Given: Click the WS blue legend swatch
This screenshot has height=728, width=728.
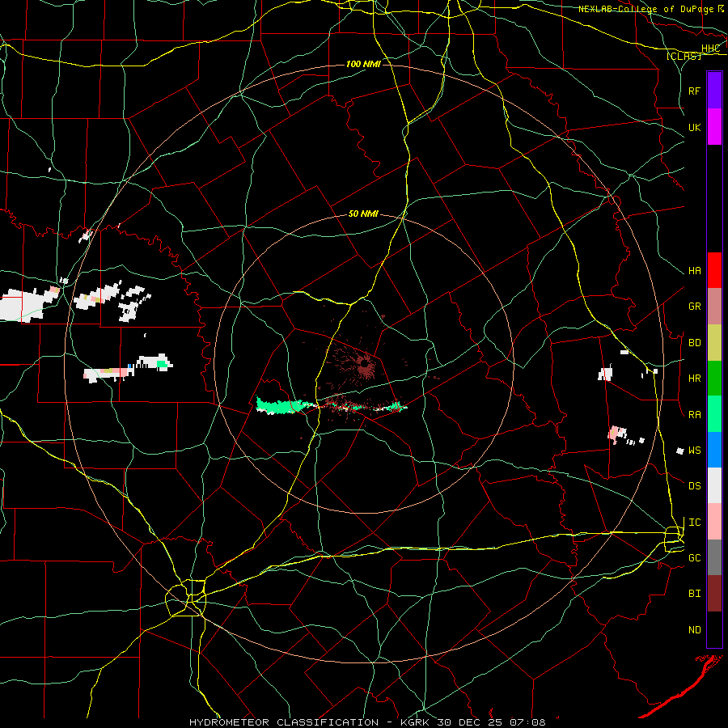Looking at the screenshot, I should [x=714, y=450].
